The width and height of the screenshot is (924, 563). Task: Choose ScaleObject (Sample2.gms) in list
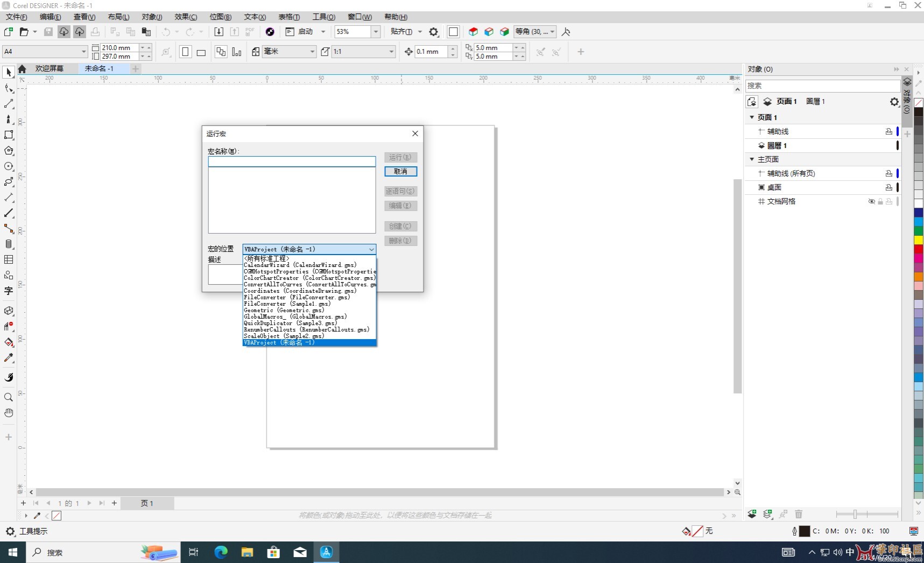(309, 336)
